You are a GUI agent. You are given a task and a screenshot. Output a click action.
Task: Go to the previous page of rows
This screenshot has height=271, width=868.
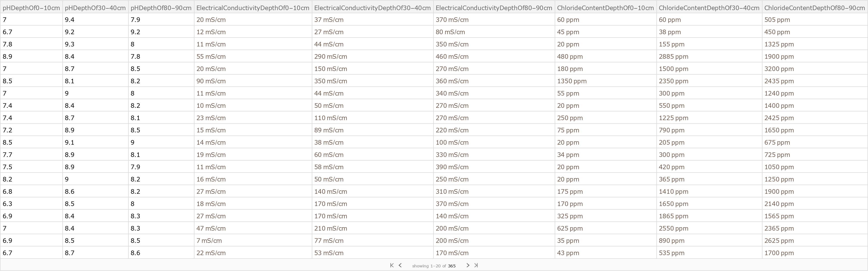pos(400,265)
